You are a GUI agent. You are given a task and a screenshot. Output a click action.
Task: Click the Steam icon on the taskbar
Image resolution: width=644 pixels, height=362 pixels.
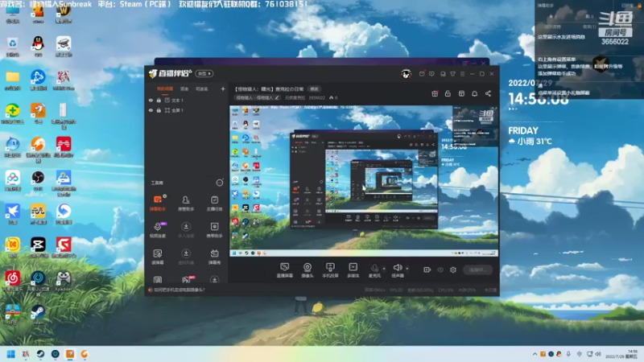(x=40, y=354)
